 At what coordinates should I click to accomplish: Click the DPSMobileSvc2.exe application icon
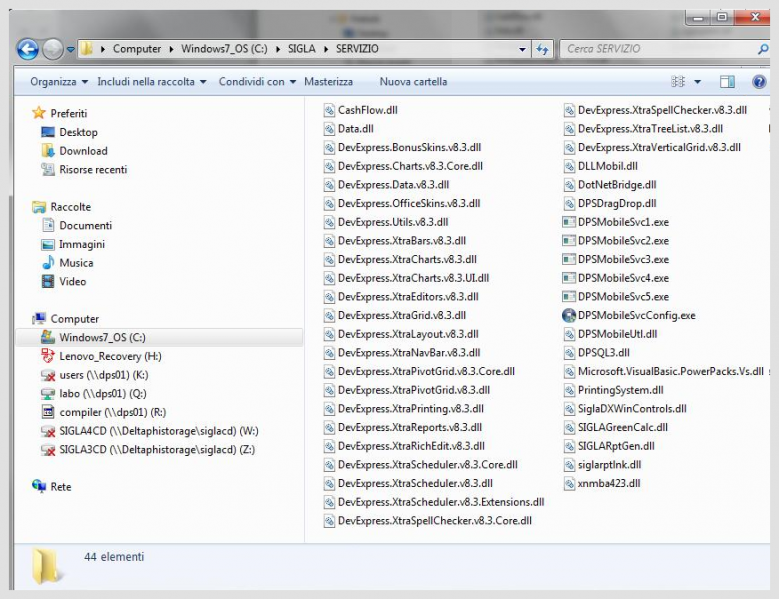point(569,241)
